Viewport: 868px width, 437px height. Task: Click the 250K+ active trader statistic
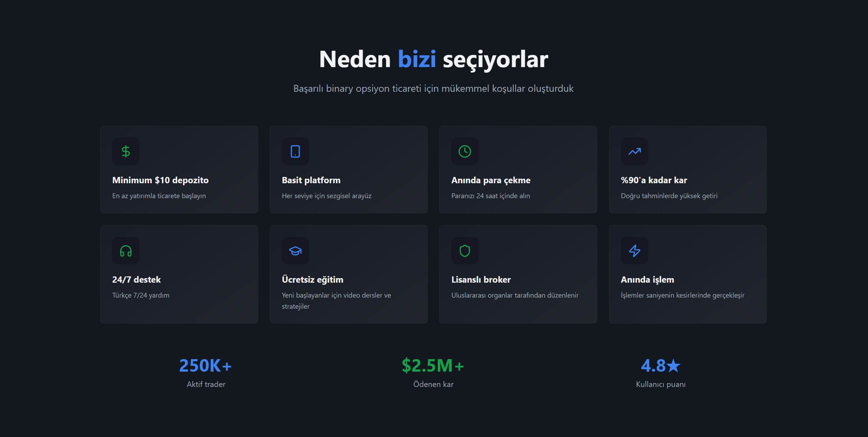click(x=205, y=366)
